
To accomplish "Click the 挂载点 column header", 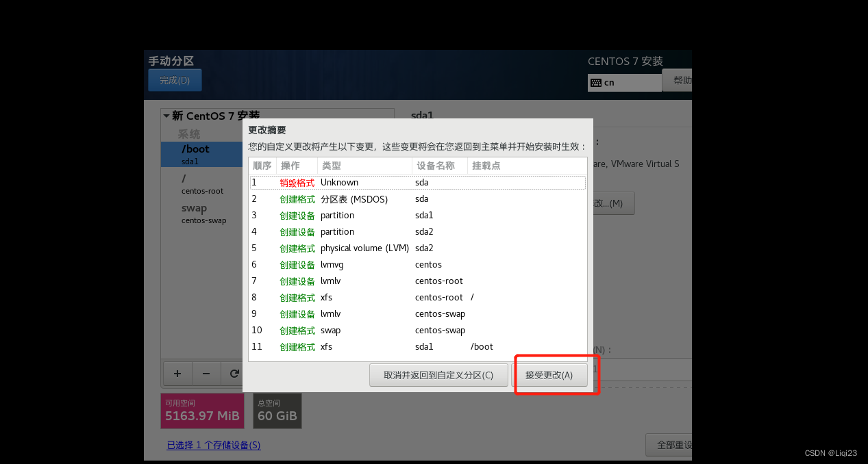I will pos(526,166).
